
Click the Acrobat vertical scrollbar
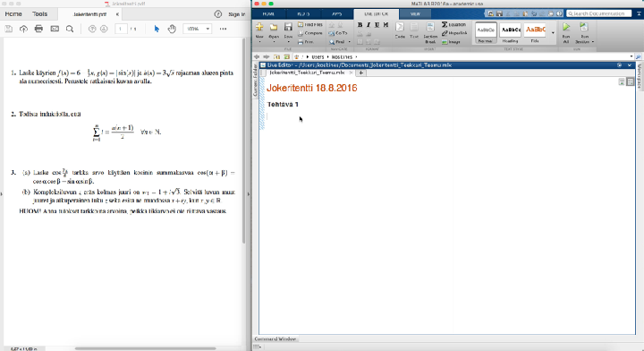click(x=244, y=140)
